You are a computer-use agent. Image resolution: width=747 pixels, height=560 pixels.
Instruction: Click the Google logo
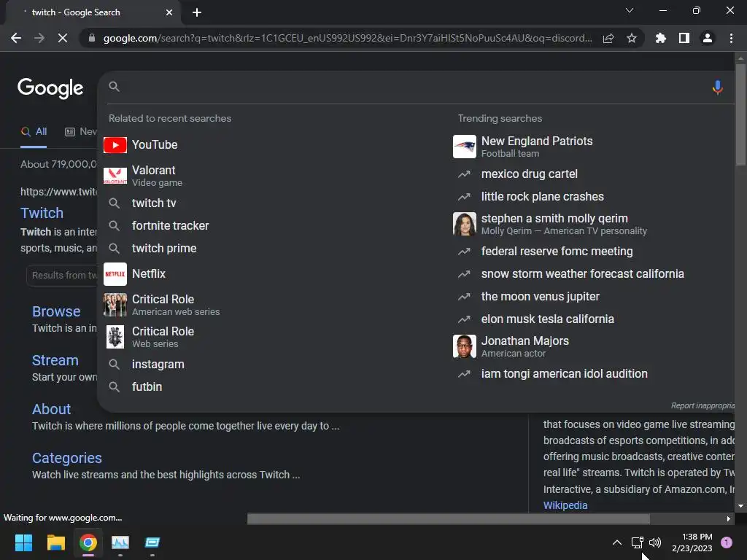point(50,88)
